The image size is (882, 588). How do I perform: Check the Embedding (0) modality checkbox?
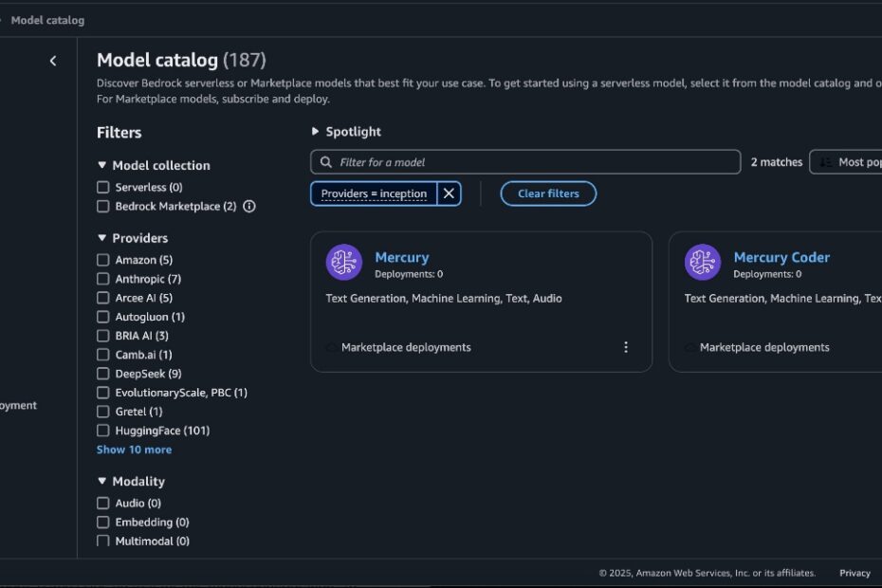103,523
